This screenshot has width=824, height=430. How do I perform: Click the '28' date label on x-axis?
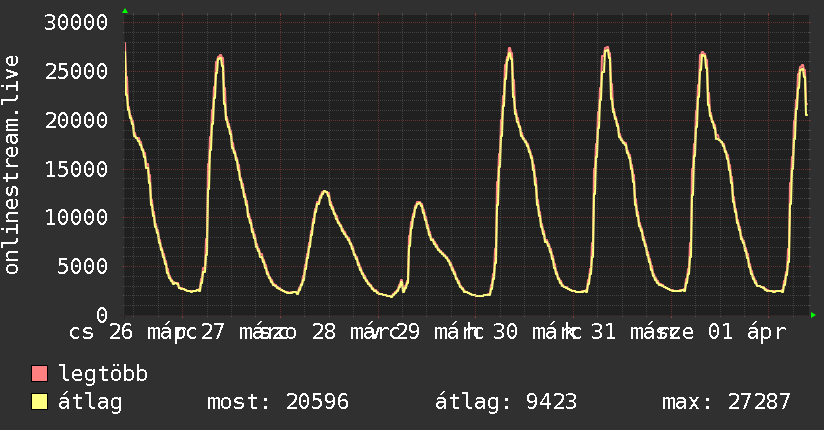point(324,332)
